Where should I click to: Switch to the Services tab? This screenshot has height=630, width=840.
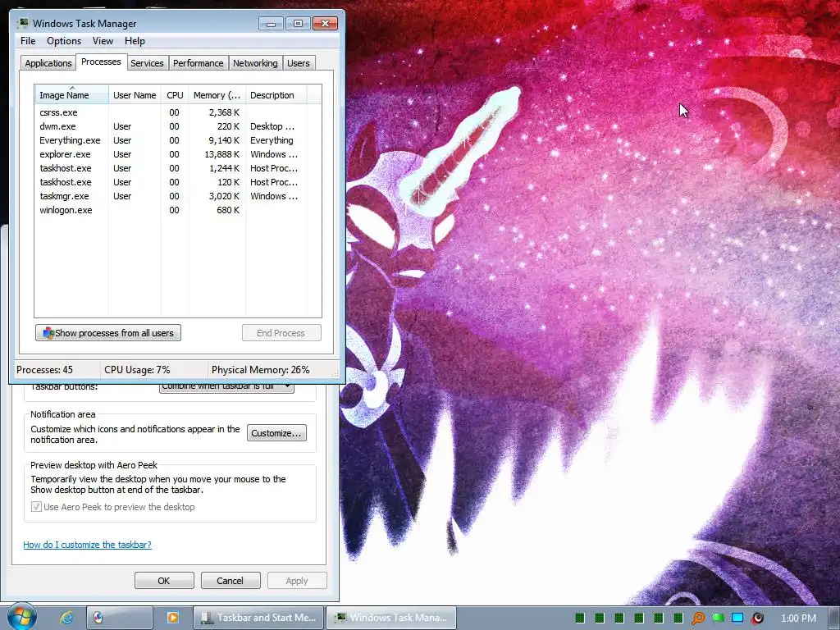tap(147, 63)
